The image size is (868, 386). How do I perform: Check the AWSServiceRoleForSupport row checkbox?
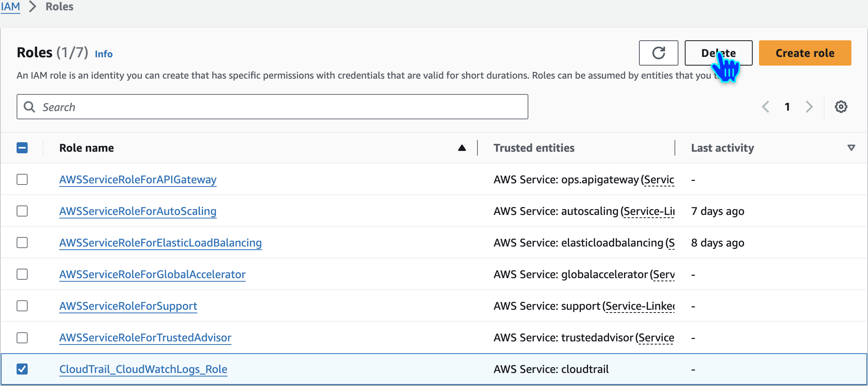(22, 306)
